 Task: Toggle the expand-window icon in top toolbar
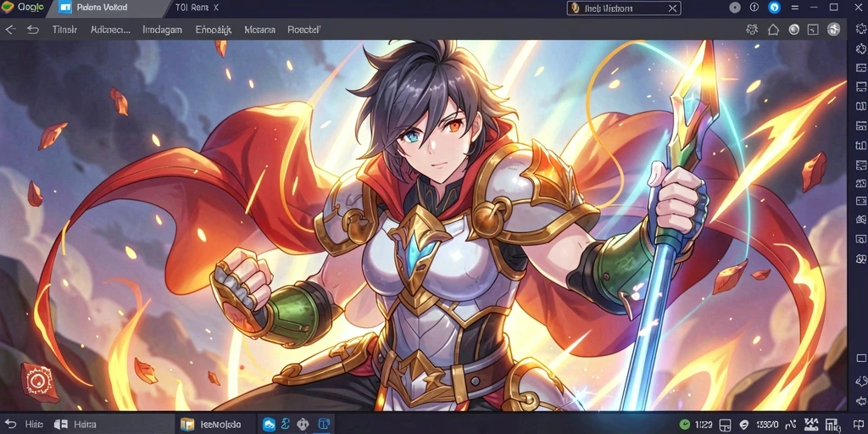[x=813, y=30]
